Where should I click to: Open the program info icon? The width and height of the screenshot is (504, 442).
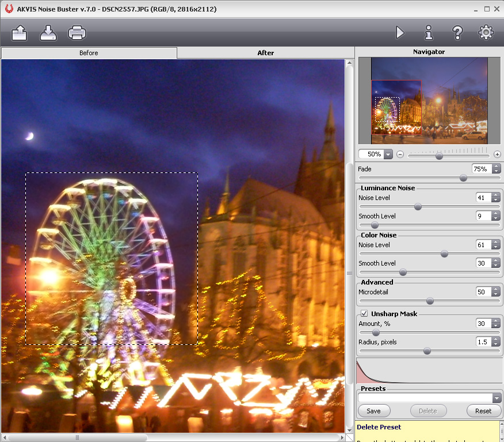click(x=429, y=33)
